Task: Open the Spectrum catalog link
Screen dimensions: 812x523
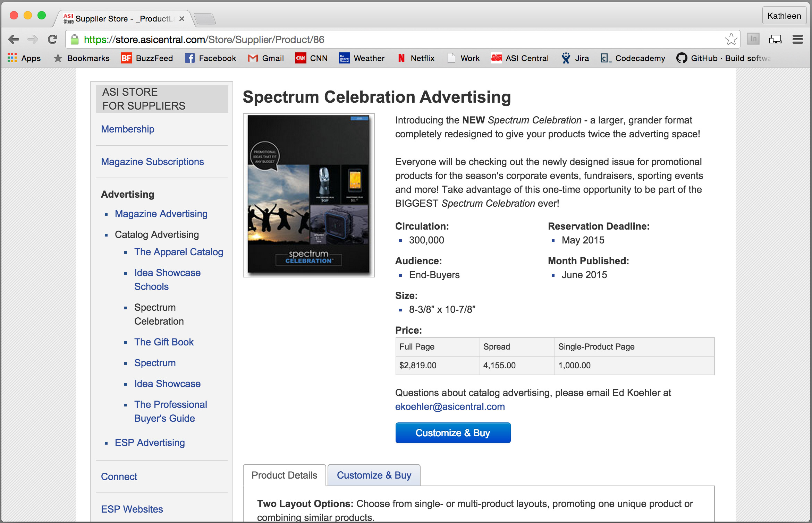Action: 155,363
